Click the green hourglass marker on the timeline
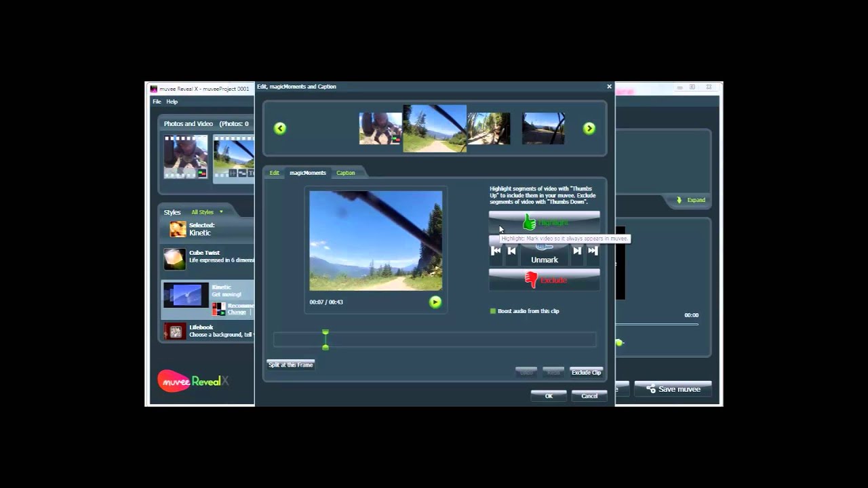Screen dimensions: 868x488 (325, 340)
